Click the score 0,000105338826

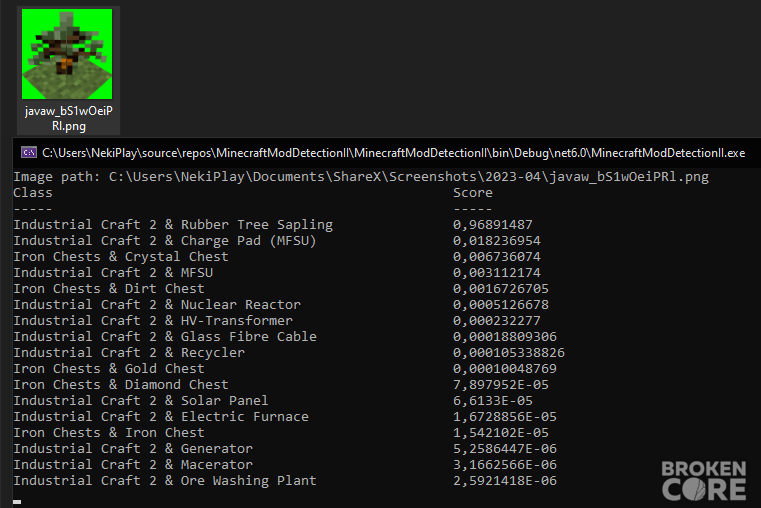[x=509, y=353]
